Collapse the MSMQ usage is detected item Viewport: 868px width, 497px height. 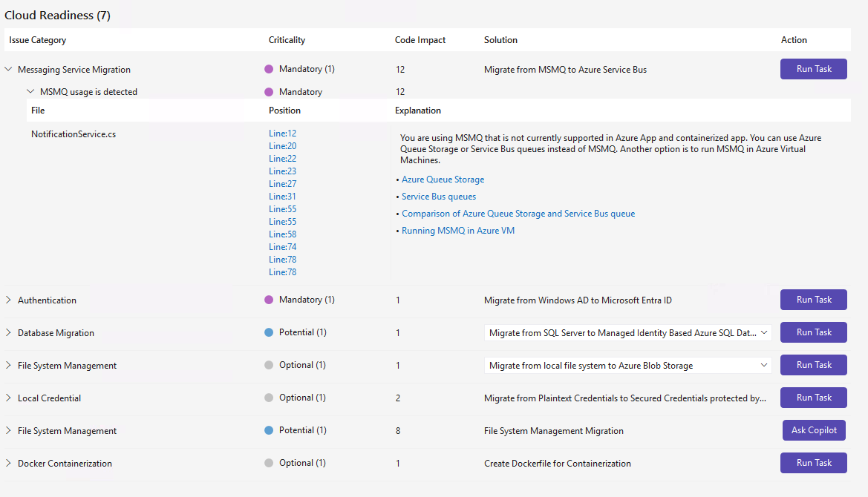[x=30, y=91]
